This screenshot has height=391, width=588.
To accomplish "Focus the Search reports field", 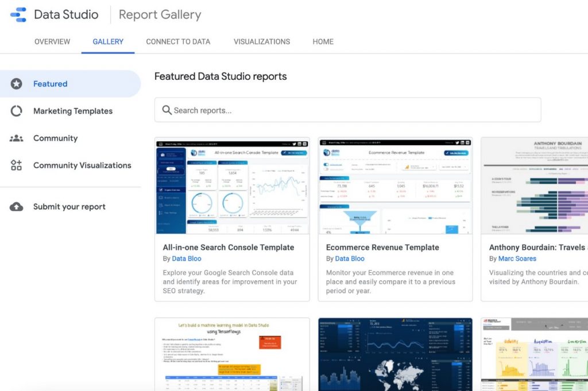I will 347,110.
